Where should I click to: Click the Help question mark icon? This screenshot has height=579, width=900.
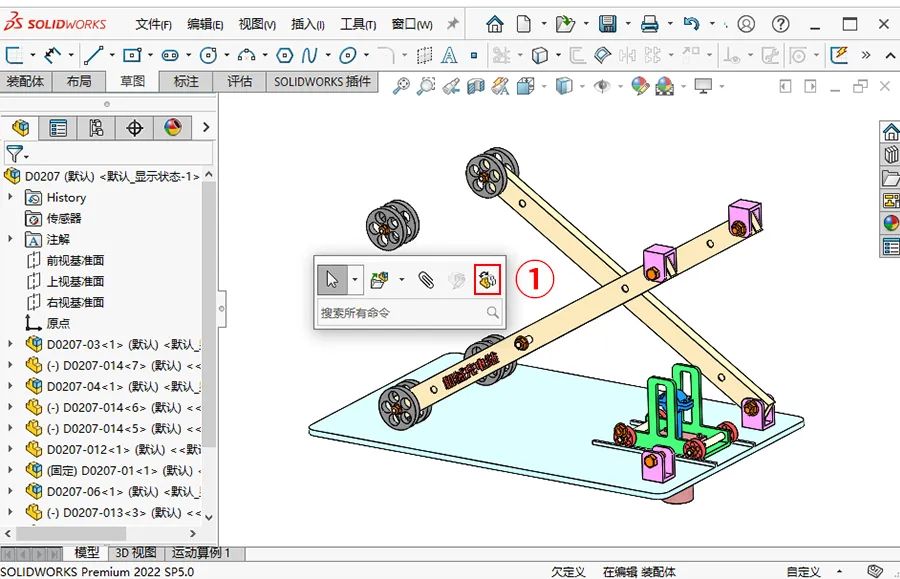pos(781,24)
